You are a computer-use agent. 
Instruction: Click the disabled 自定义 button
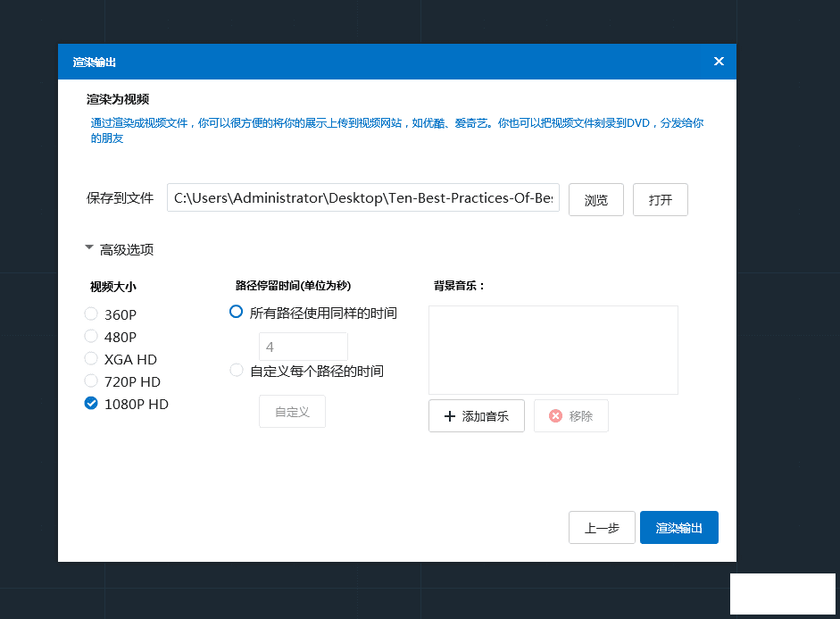(x=293, y=412)
